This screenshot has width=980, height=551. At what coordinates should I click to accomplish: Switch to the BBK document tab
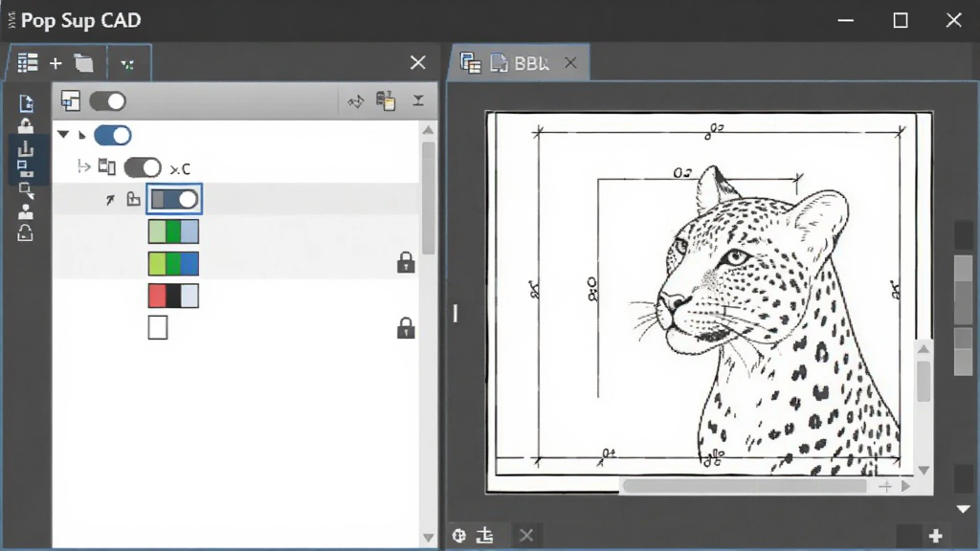click(520, 63)
